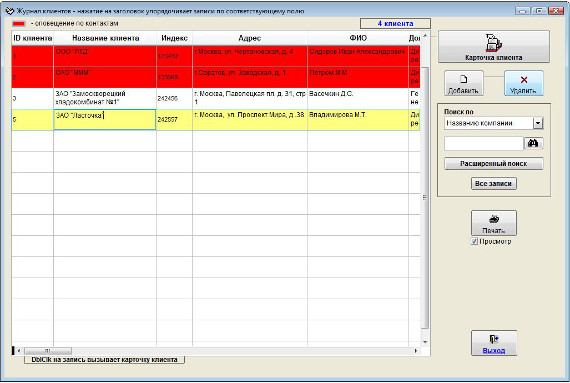The height and width of the screenshot is (383, 570).
Task: Select ФИО cell Петром М.М.
Action: (x=358, y=77)
